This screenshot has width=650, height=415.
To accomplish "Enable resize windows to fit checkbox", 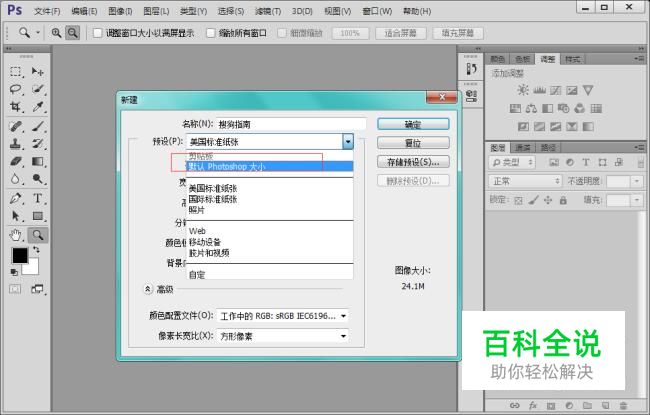I will point(97,33).
